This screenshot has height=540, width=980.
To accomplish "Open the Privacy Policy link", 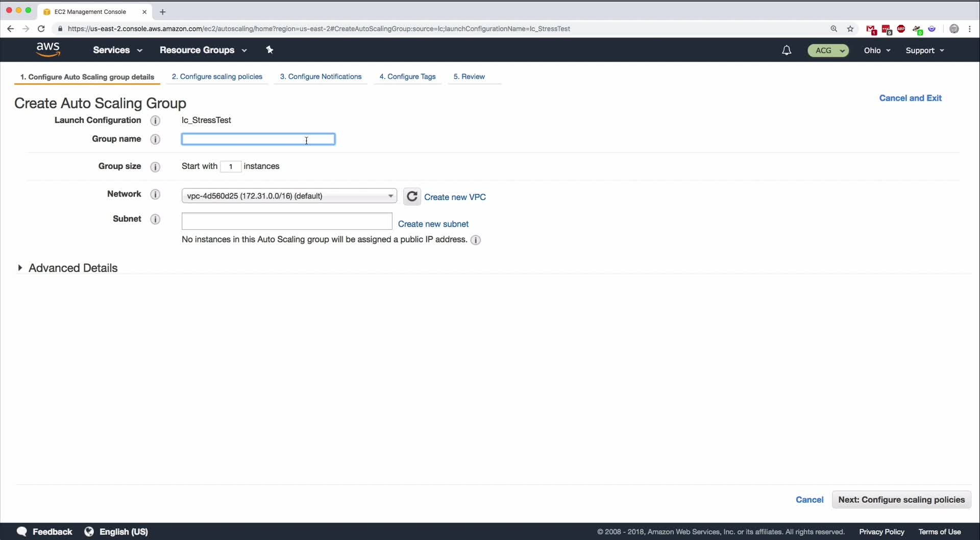I will [x=881, y=532].
